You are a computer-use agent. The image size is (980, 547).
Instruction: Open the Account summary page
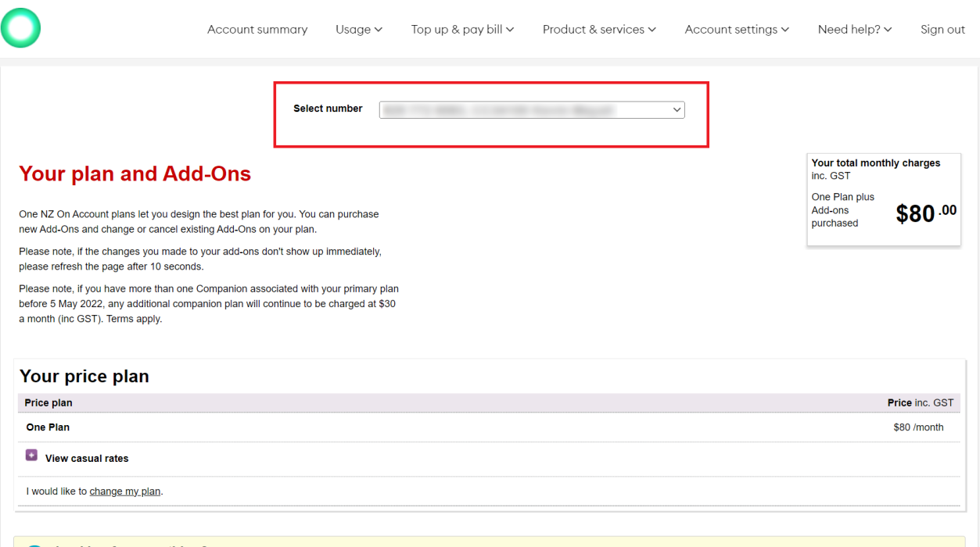click(257, 30)
